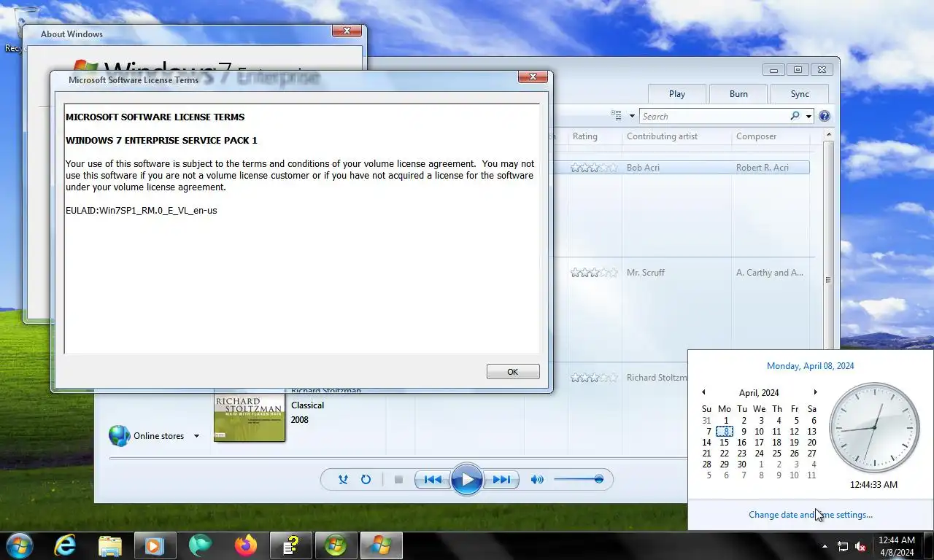Switch to the green orb taskbar item

(x=336, y=545)
